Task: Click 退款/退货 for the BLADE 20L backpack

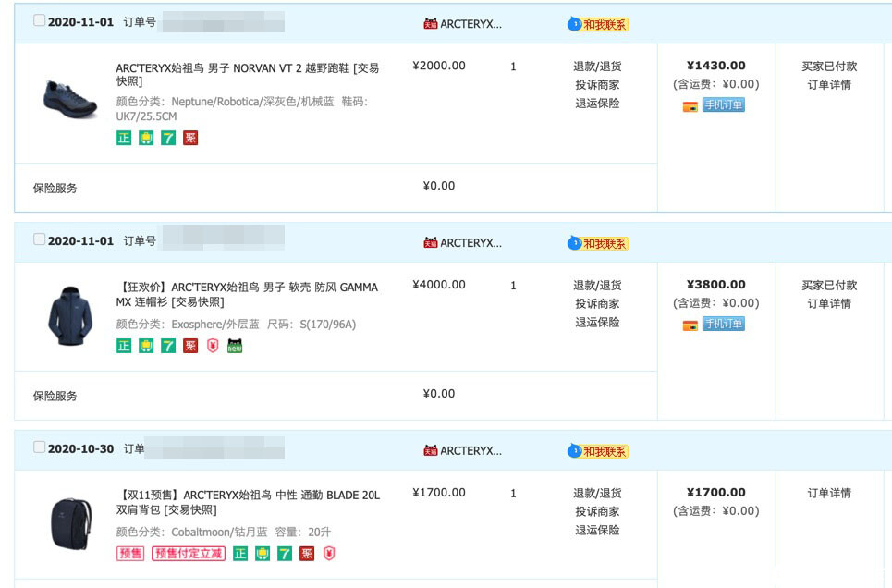Action: [597, 494]
